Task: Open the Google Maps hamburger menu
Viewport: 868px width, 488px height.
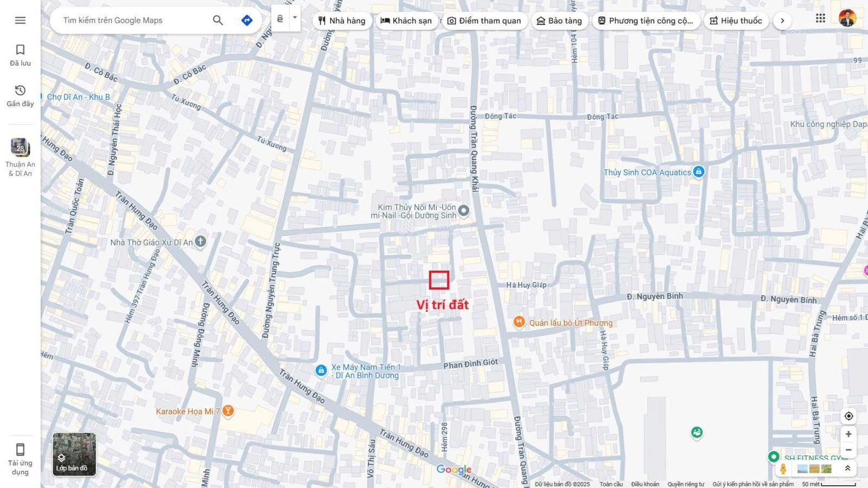Action: pyautogui.click(x=20, y=20)
